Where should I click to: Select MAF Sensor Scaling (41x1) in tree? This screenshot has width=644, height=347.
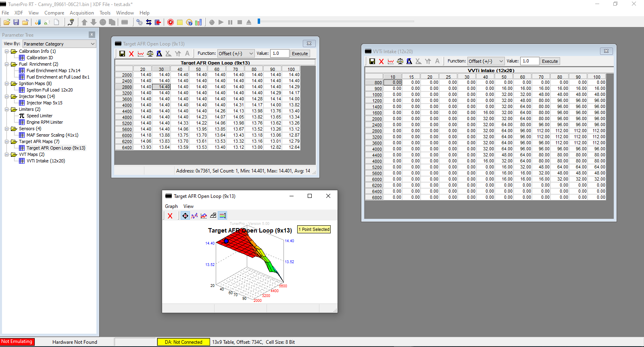52,135
